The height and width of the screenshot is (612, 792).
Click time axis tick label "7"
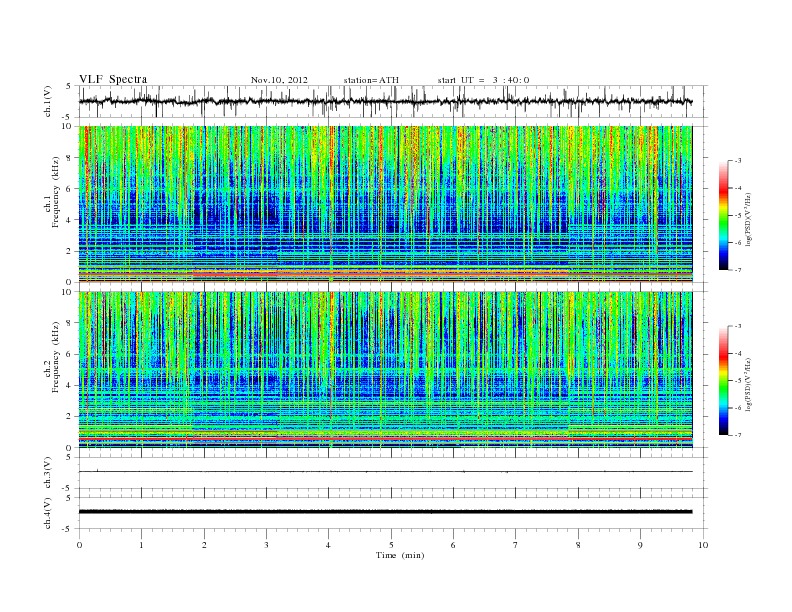[516, 545]
